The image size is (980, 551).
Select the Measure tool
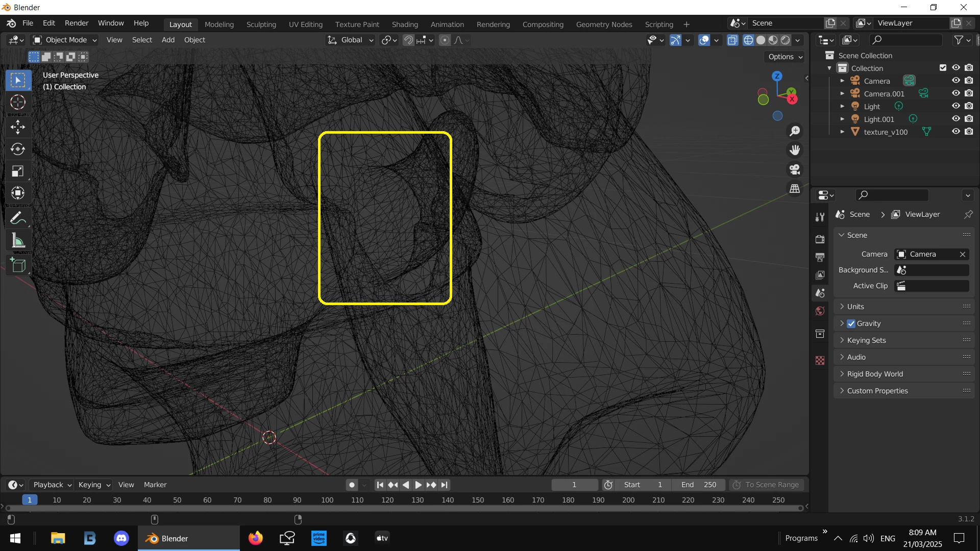pos(18,240)
